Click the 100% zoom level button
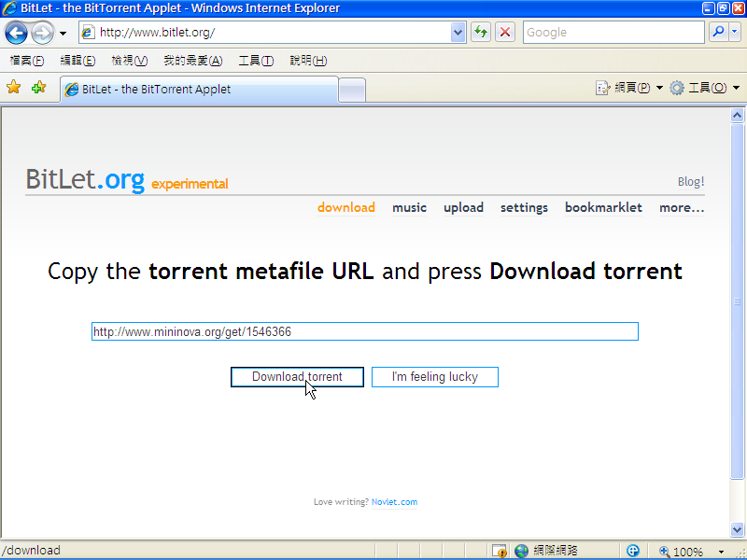The height and width of the screenshot is (560, 747). (681, 552)
